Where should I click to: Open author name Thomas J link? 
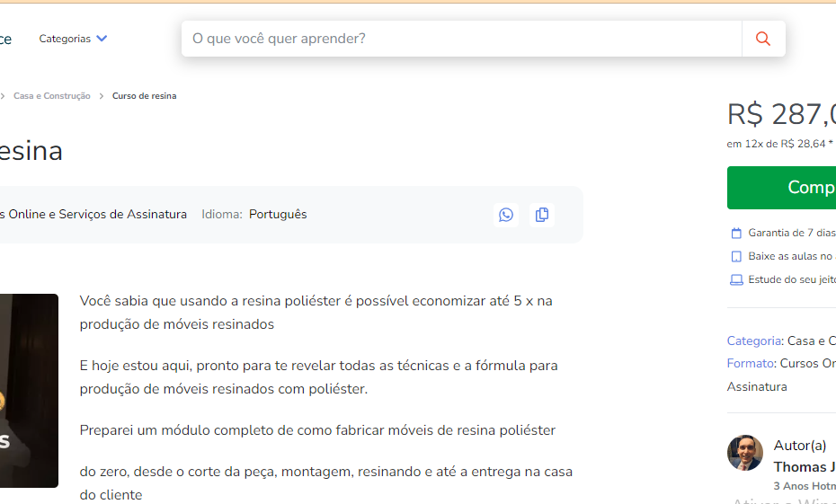click(804, 466)
